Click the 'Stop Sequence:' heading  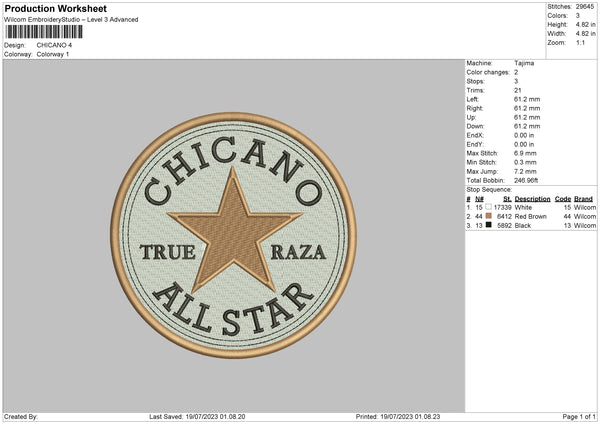(489, 189)
